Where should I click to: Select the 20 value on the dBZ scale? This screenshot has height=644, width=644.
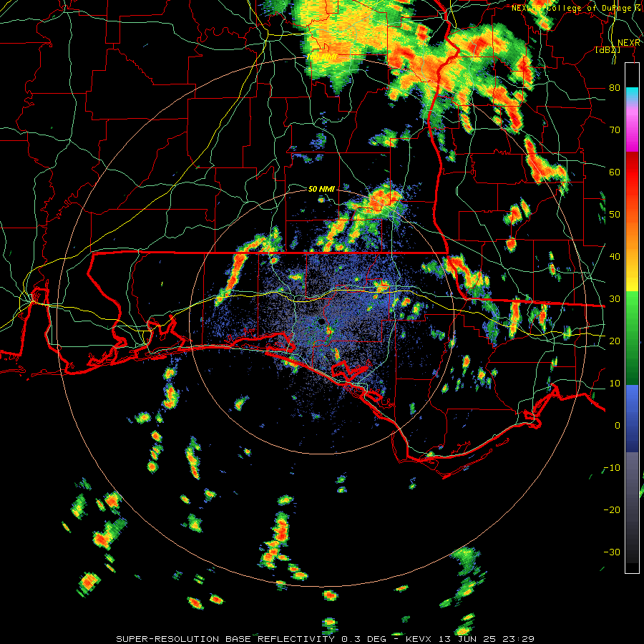(x=615, y=341)
